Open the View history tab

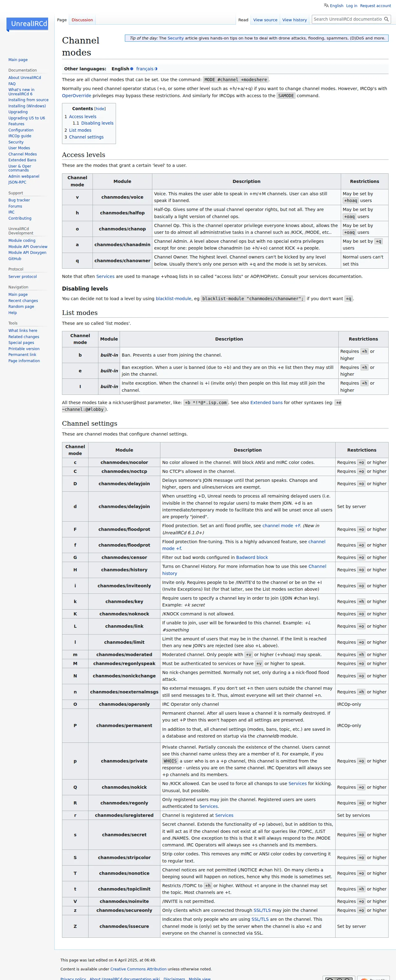tap(295, 20)
